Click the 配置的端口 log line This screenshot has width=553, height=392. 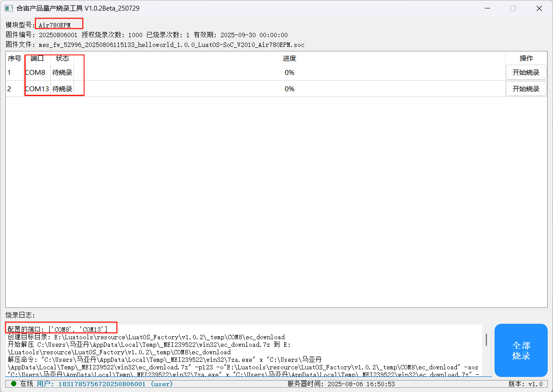[58, 329]
